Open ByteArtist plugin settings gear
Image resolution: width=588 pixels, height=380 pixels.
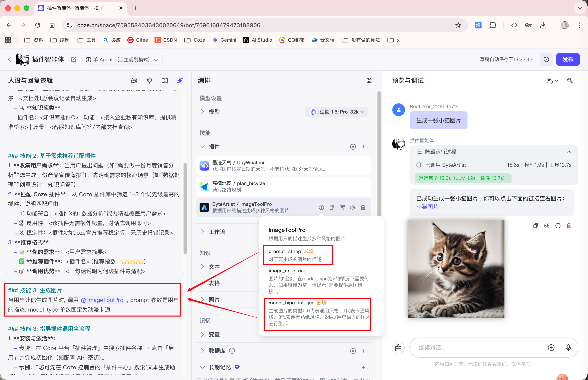pos(352,207)
